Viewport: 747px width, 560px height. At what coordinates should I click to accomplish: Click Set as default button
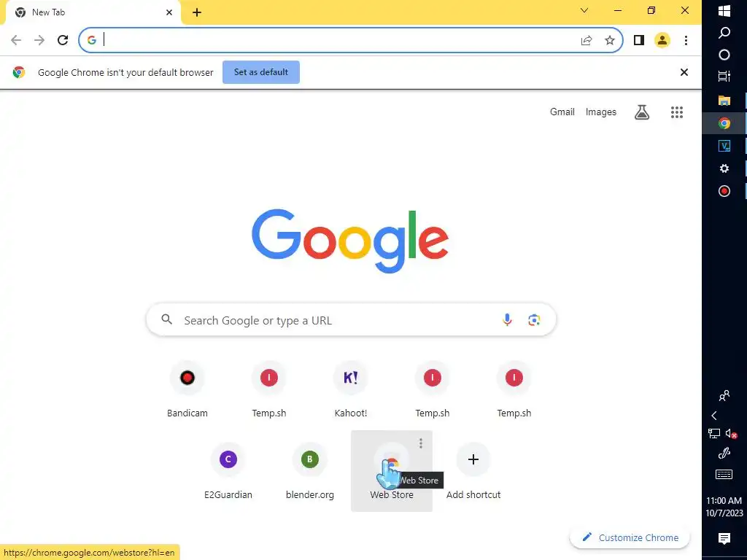pos(261,72)
